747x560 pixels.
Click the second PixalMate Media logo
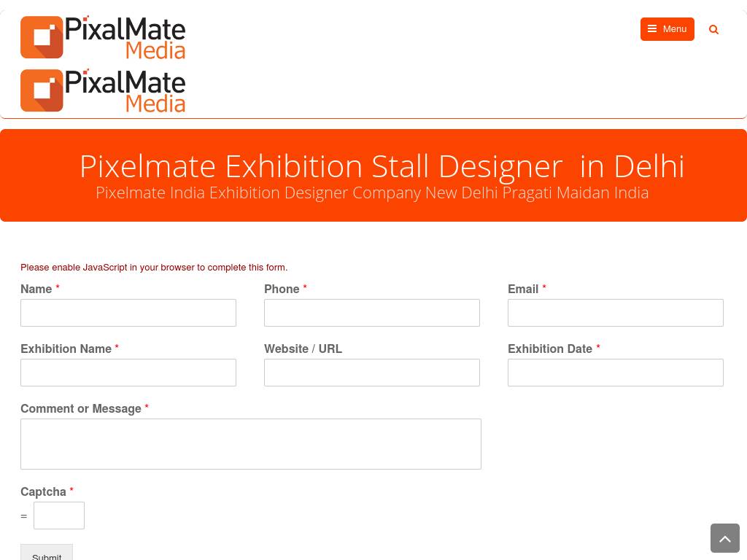[x=103, y=90]
